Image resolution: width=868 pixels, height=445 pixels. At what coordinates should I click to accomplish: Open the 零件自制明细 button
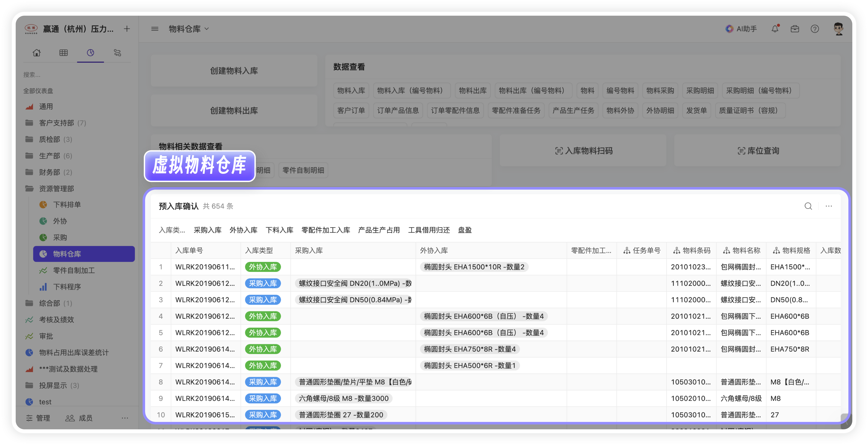pyautogui.click(x=303, y=170)
